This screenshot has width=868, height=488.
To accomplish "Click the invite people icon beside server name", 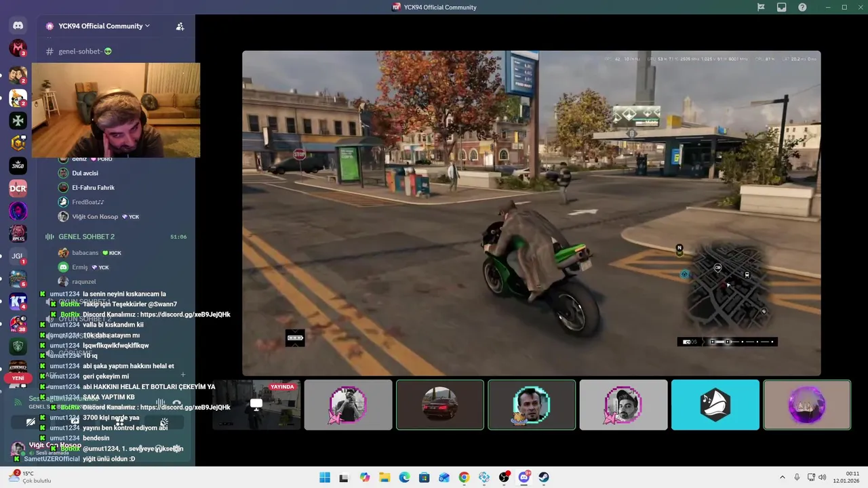I will [180, 26].
